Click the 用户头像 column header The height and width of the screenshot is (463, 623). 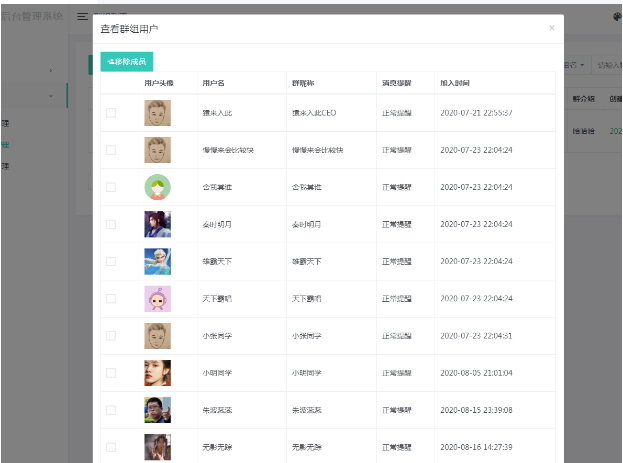(x=159, y=83)
